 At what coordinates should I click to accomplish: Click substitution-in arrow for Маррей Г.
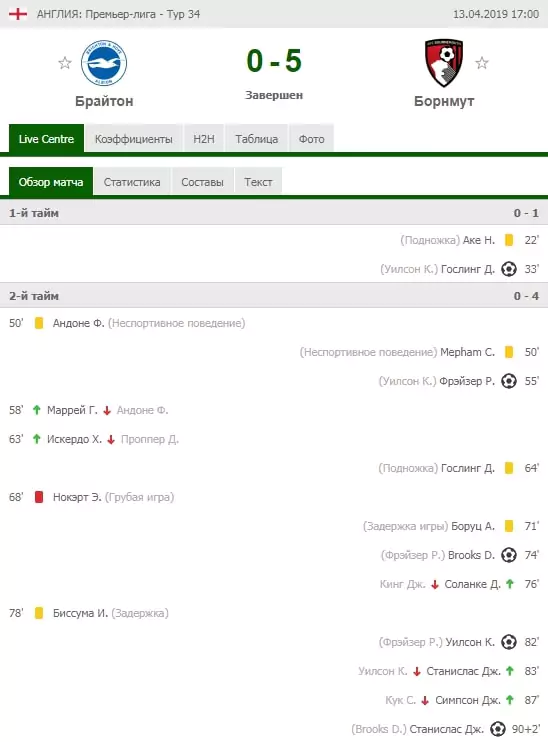tap(37, 410)
